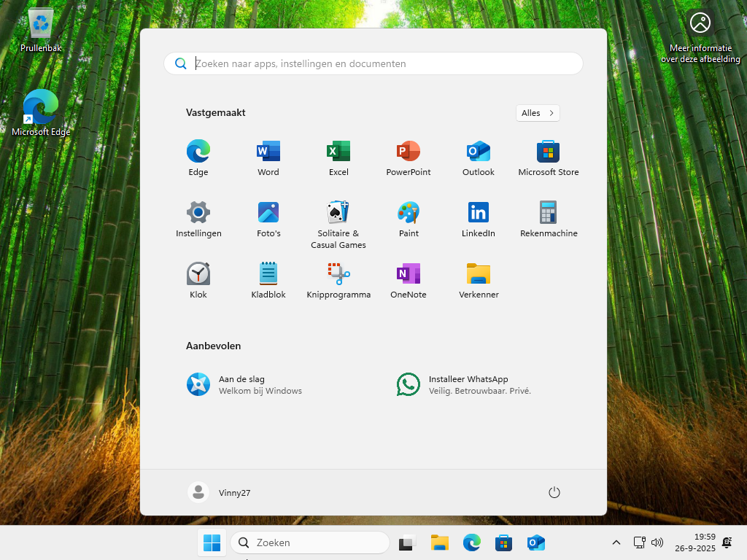
Task: Select Prullenbak desktop icon
Action: (41, 30)
